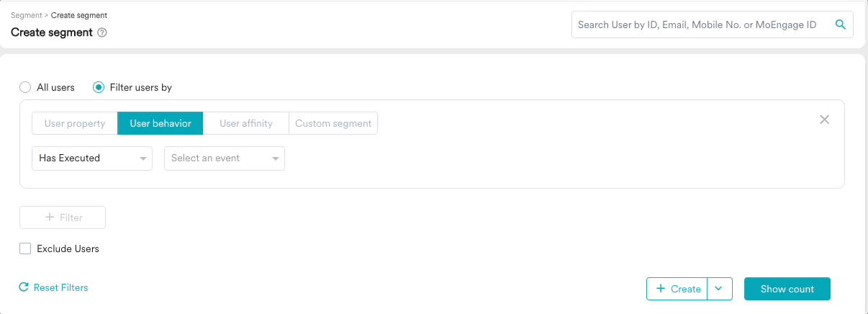Select the Filter users by radio button
868x314 pixels.
(x=99, y=87)
